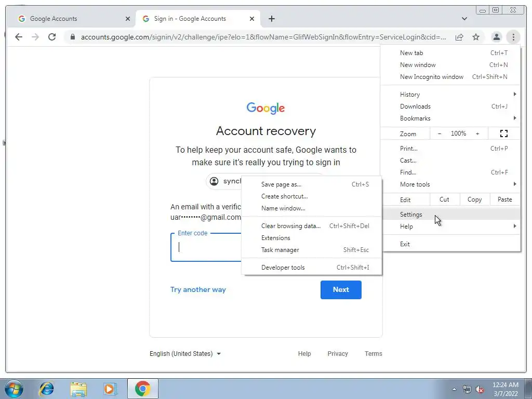Click the Chrome taskbar icon
The image size is (532, 399).
coord(143,389)
